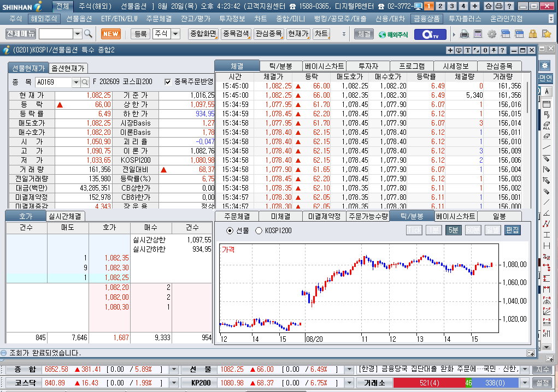The height and width of the screenshot is (392, 558).
Task: Click the 지수 button at bottom right
Action: pyautogui.click(x=543, y=370)
